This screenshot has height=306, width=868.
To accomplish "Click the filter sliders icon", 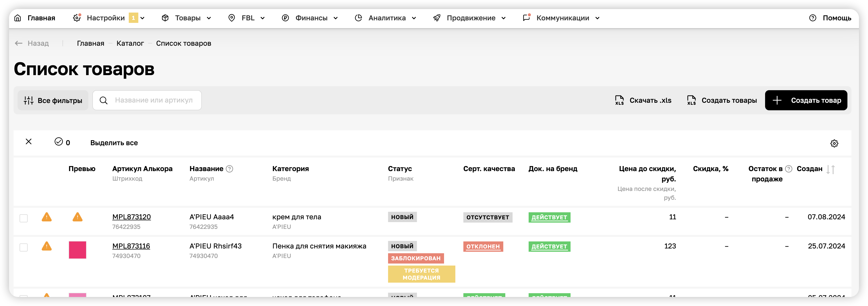I will 29,100.
